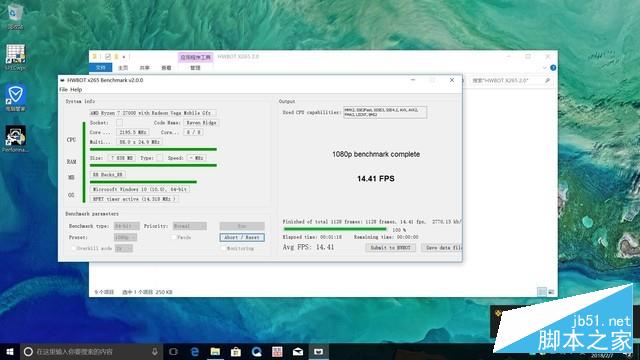Viewport: 640px width, 360px height.
Task: Click the Recycle Bin desktop icon
Action: click(15, 17)
